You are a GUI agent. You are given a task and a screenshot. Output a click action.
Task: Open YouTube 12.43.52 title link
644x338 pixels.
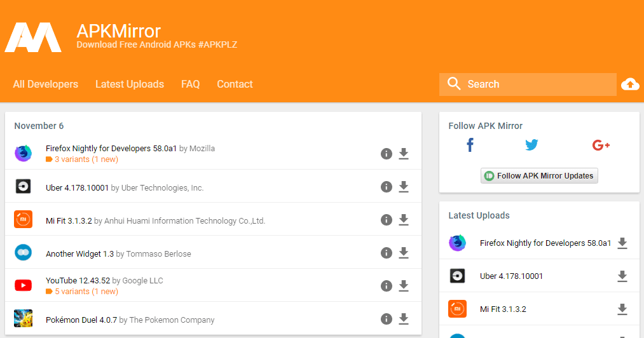78,281
